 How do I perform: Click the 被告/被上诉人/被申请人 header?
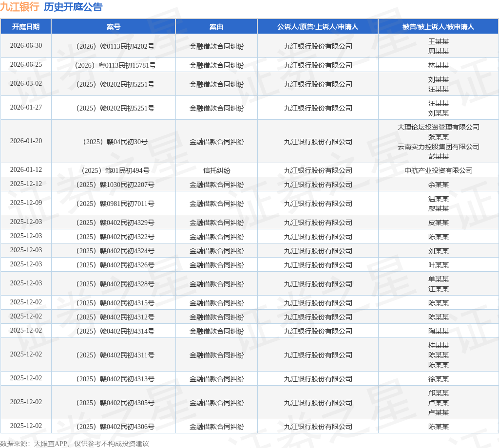(438, 27)
